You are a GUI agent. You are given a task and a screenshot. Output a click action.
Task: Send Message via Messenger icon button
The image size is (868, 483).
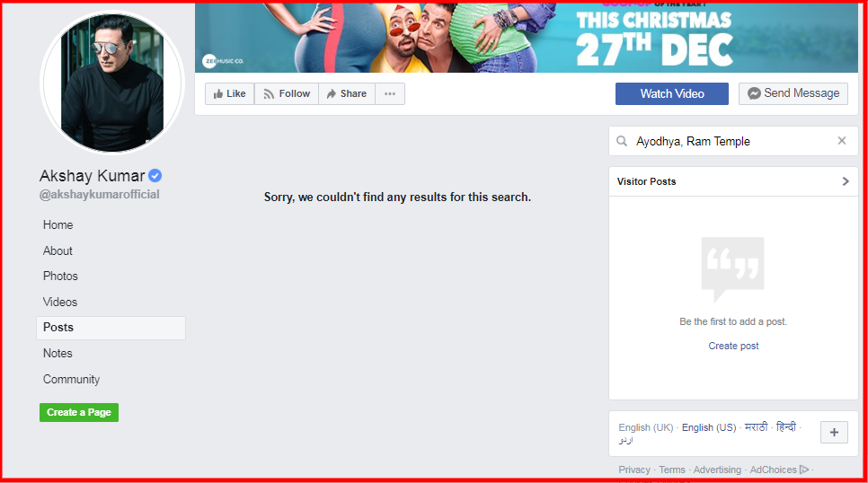(x=793, y=93)
